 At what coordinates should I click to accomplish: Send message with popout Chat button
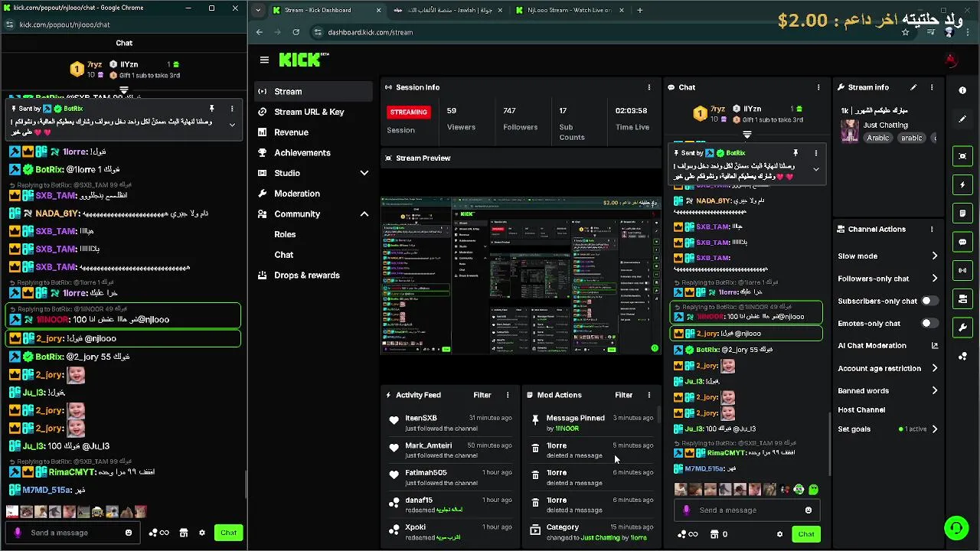click(229, 533)
